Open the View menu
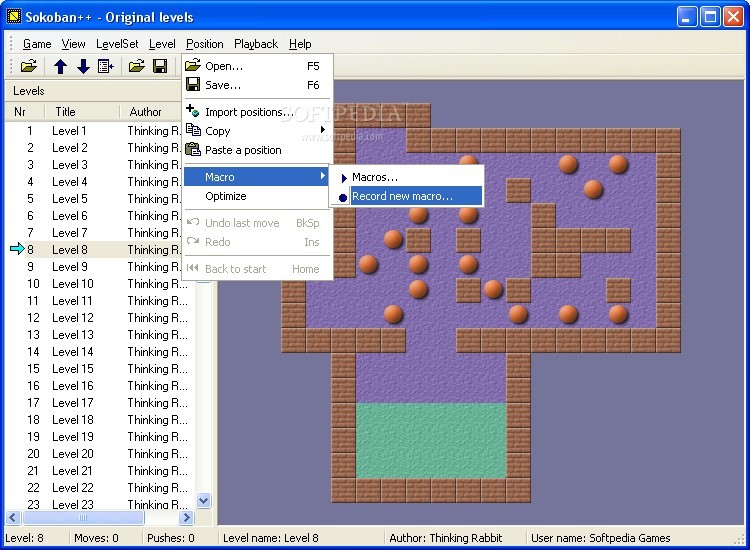The image size is (750, 550). point(73,44)
